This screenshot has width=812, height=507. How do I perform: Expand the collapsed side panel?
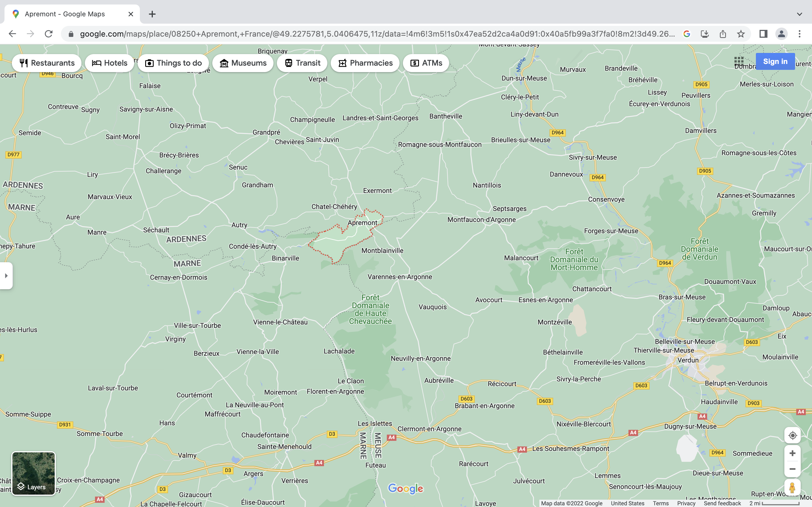point(6,276)
